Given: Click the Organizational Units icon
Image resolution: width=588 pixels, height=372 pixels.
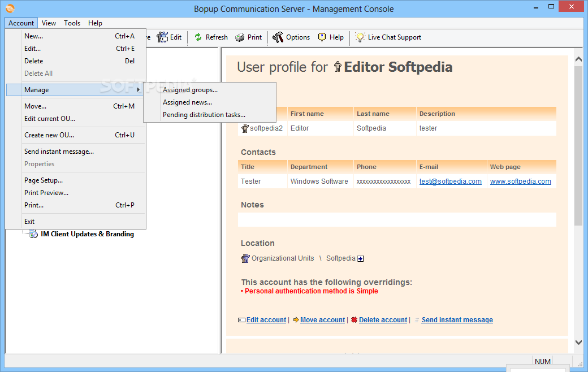Looking at the screenshot, I should (x=245, y=258).
